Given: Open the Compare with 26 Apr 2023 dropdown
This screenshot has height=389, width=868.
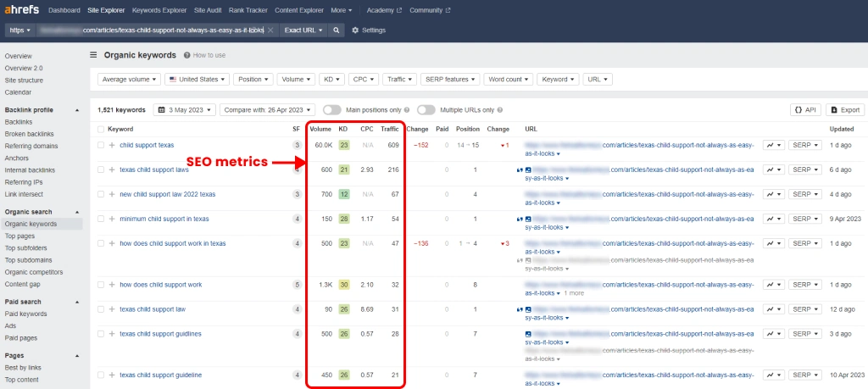Looking at the screenshot, I should 267,110.
